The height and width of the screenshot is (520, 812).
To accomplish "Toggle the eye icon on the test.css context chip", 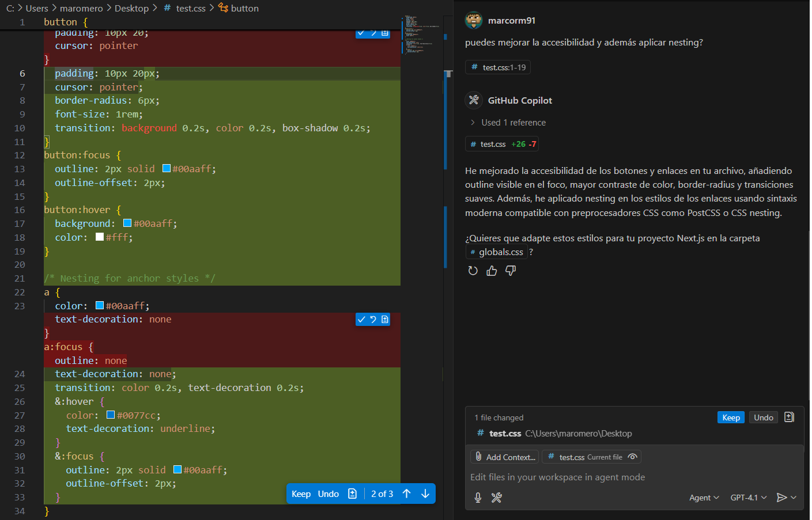I will [x=632, y=456].
